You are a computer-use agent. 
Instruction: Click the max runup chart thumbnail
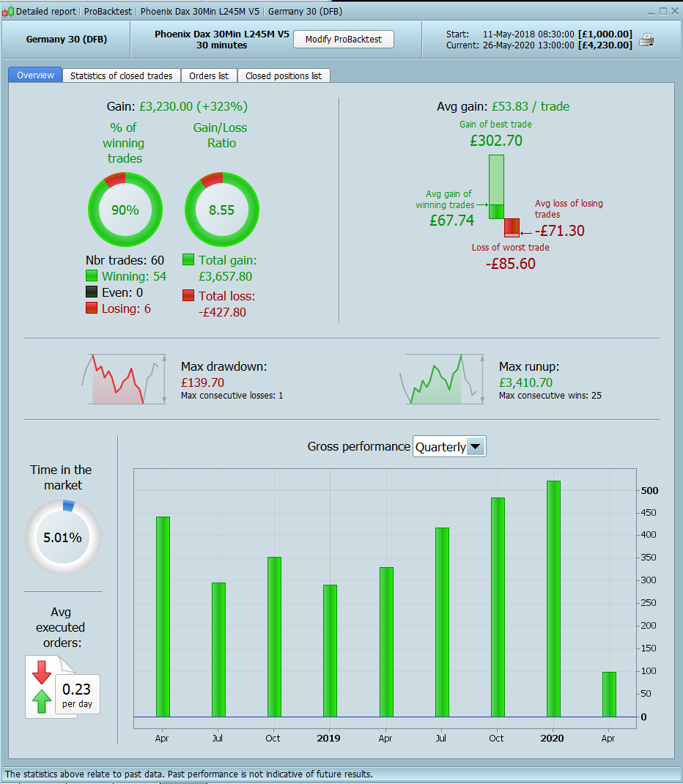tap(442, 379)
